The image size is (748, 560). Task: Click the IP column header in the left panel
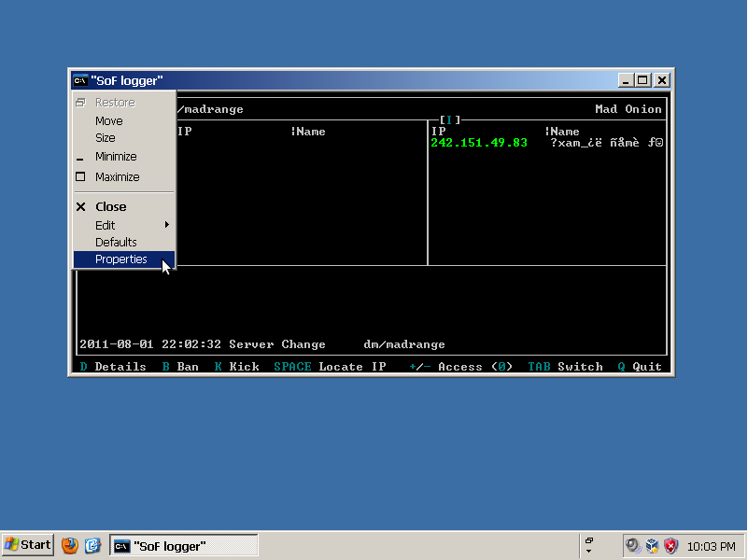[185, 132]
